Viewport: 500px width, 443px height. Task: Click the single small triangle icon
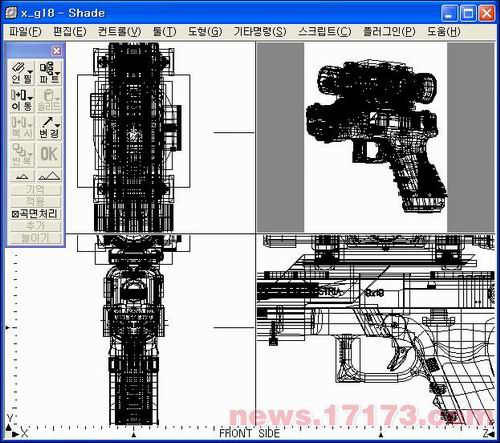[22, 176]
